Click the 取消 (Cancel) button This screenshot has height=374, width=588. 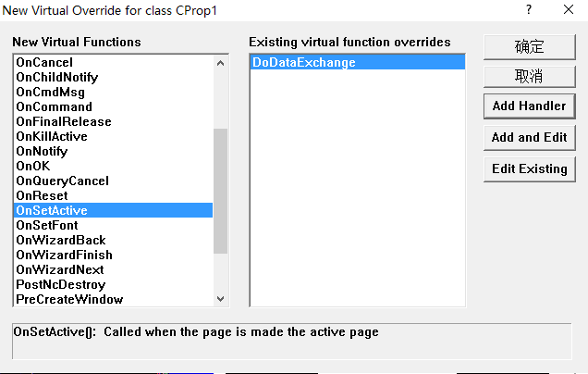pyautogui.click(x=529, y=76)
